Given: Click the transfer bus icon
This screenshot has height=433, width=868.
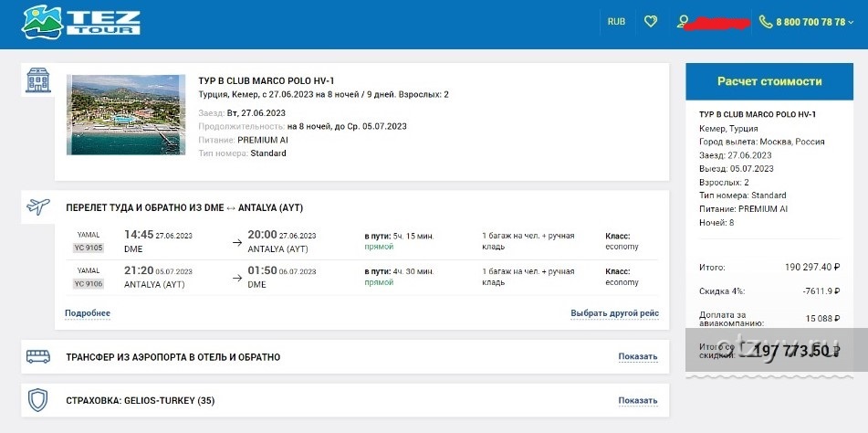Looking at the screenshot, I should [38, 356].
